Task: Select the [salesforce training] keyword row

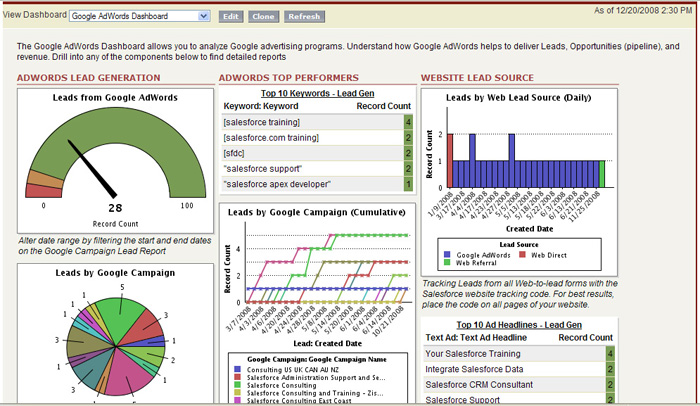Action: pyautogui.click(x=317, y=122)
